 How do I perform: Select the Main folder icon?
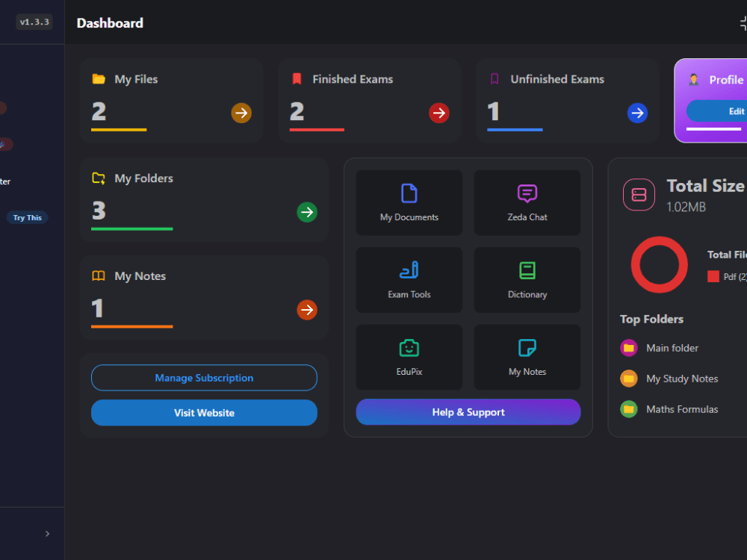coord(629,348)
